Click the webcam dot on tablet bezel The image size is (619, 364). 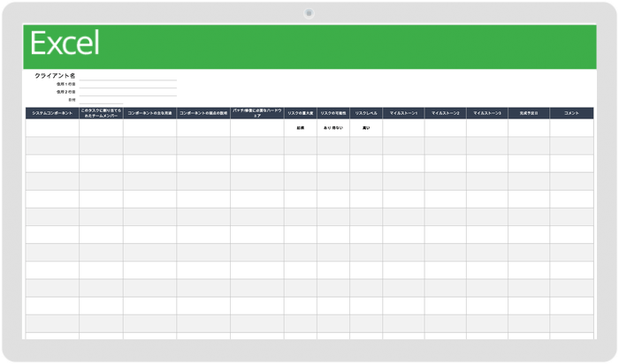tap(309, 13)
